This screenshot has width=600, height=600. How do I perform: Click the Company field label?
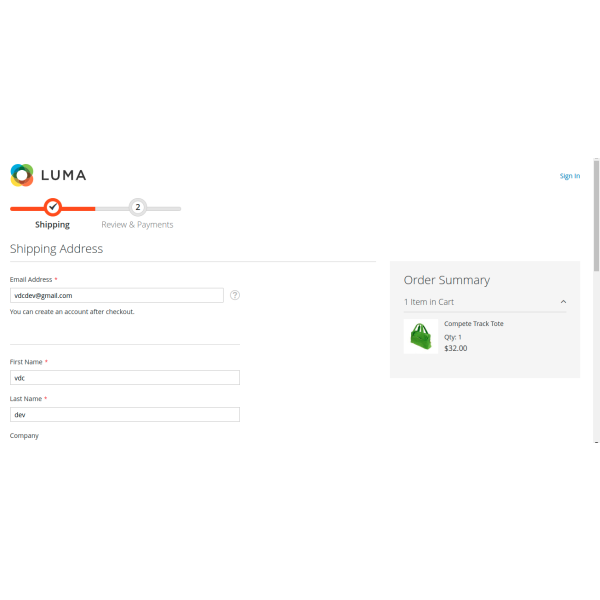24,436
